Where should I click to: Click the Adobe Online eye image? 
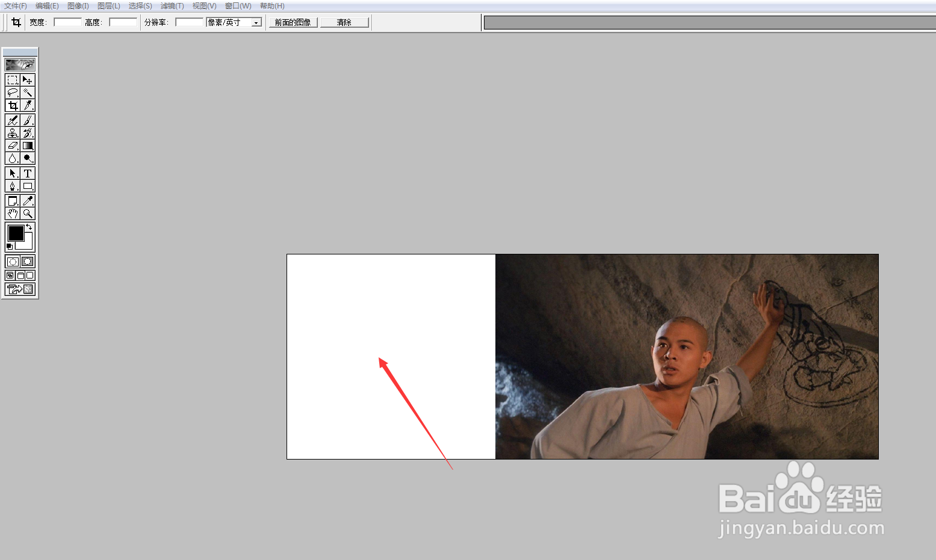[x=20, y=64]
